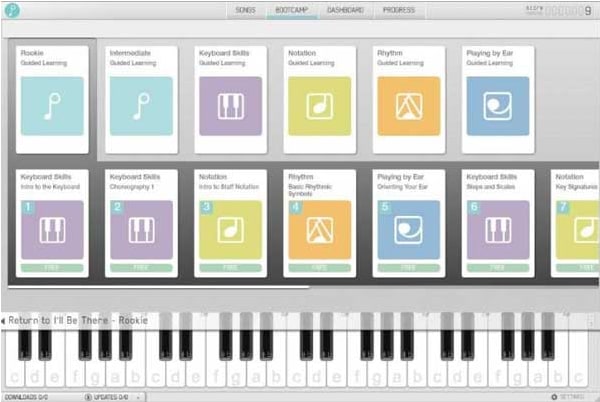Open the Notation guided learning icon
Image resolution: width=600 pixels, height=402 pixels.
tap(320, 106)
